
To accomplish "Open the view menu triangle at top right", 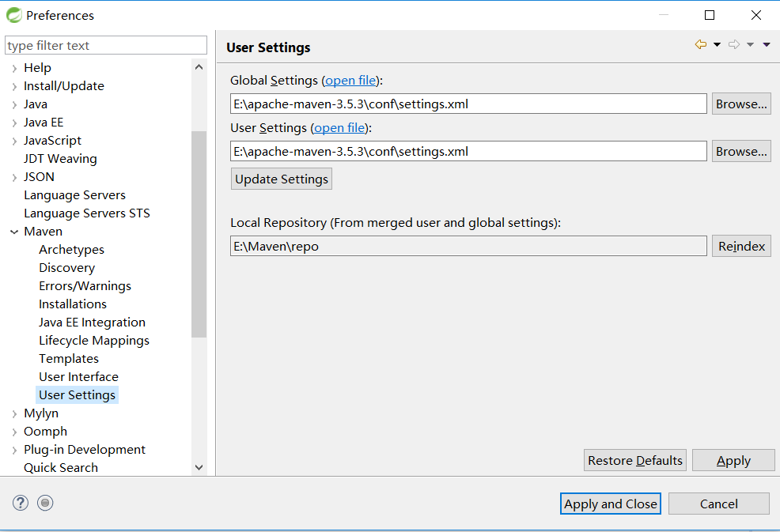I will [767, 45].
